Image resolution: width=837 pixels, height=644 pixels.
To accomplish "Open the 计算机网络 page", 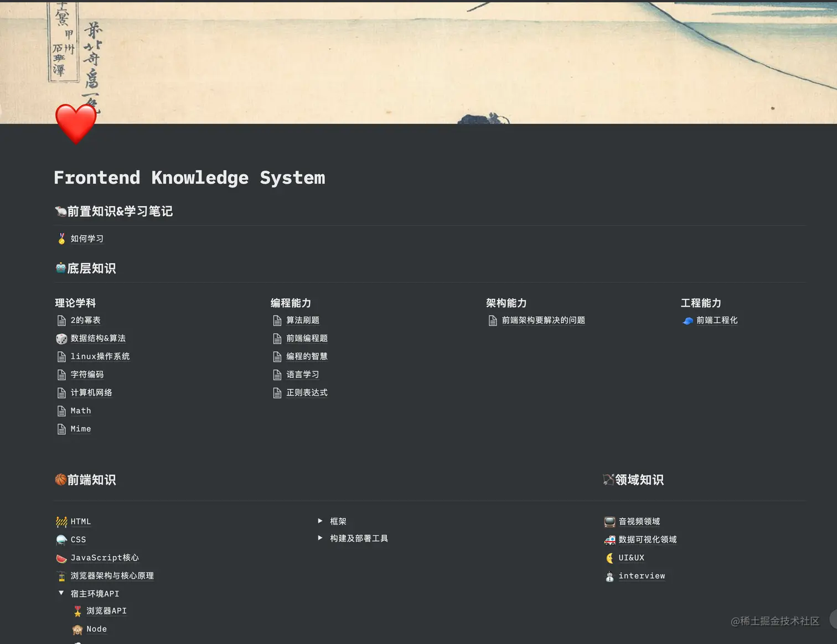I will pyautogui.click(x=91, y=393).
